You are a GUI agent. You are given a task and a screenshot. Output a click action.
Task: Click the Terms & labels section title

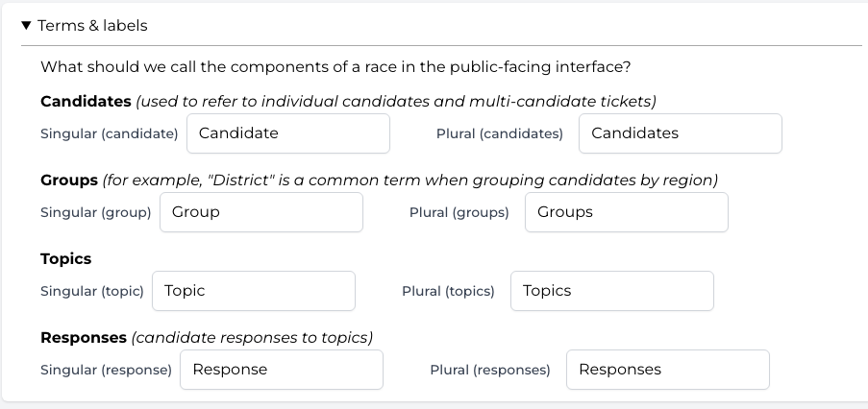(92, 26)
